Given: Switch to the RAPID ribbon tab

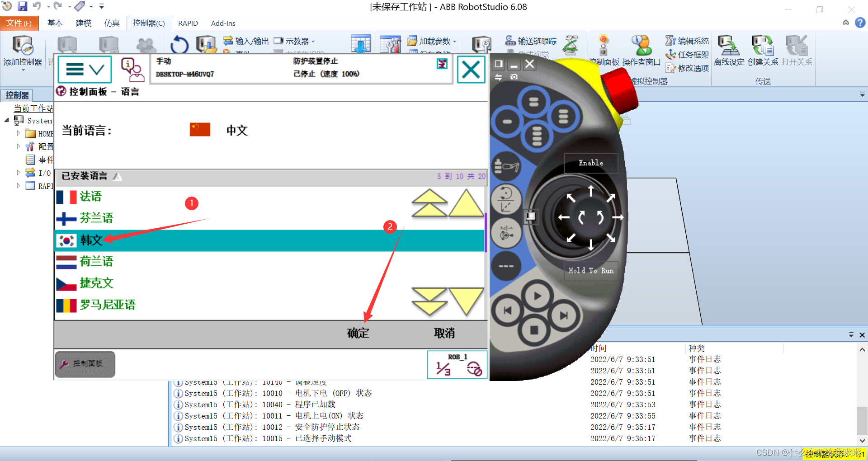Looking at the screenshot, I should point(188,23).
